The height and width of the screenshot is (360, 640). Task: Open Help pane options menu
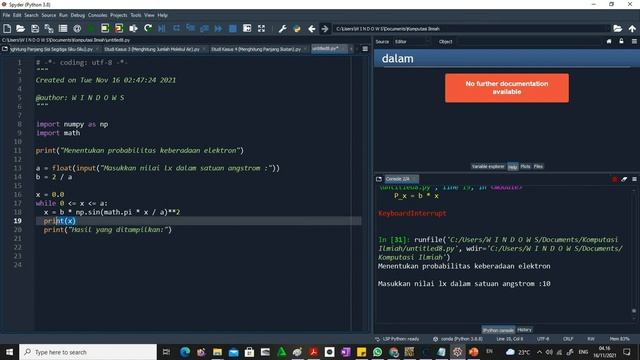[x=634, y=42]
